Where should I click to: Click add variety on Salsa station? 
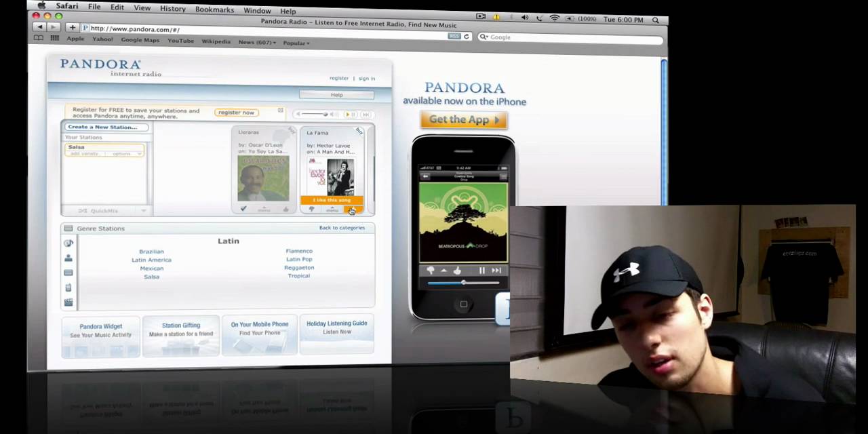[x=85, y=154]
